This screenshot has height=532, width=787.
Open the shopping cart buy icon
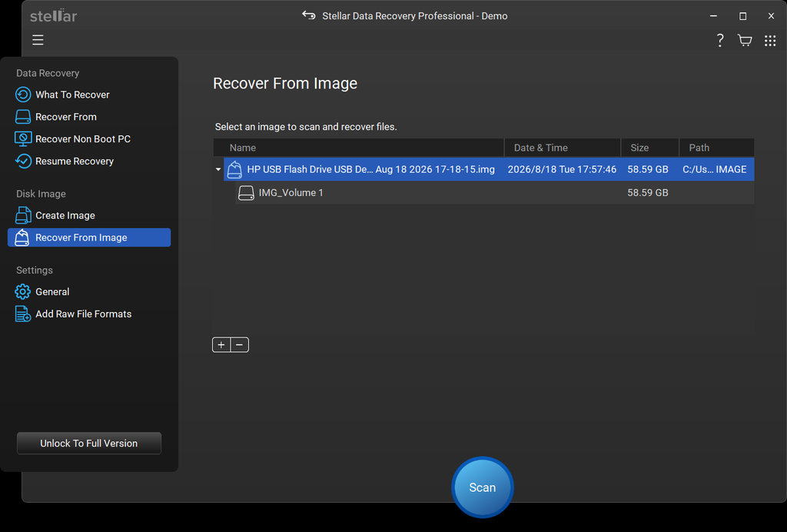(745, 40)
